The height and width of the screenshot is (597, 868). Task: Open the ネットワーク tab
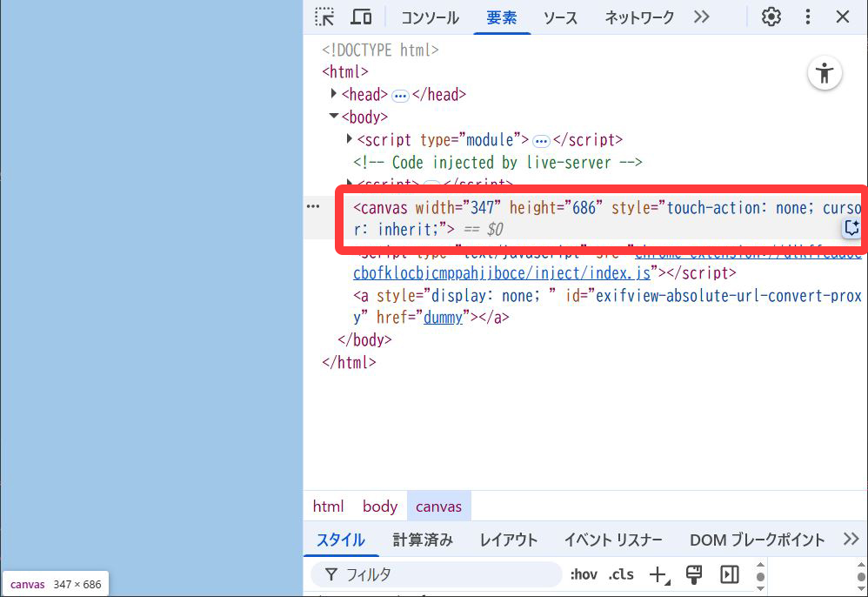(x=638, y=17)
